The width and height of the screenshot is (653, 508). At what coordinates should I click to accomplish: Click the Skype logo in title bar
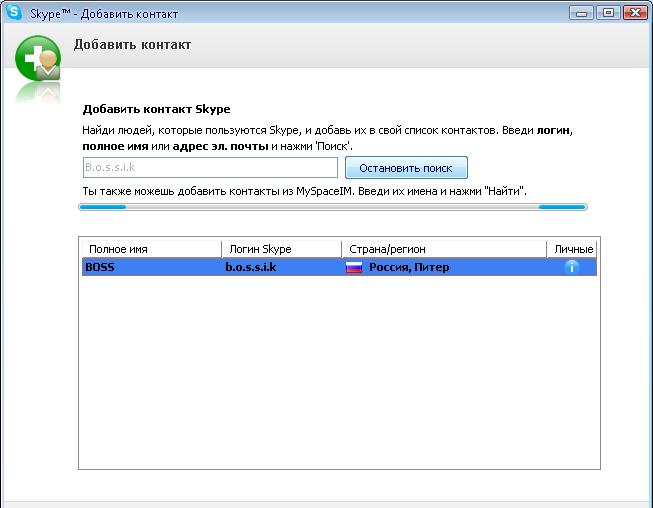click(15, 12)
